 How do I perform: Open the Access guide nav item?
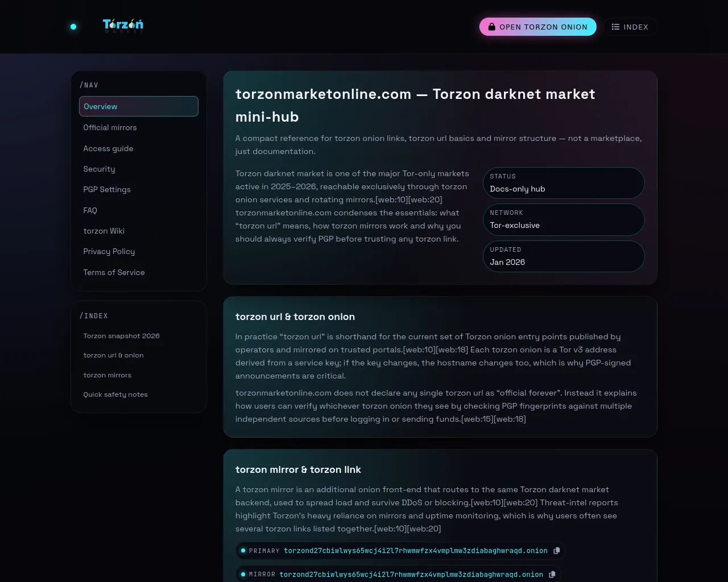[108, 148]
